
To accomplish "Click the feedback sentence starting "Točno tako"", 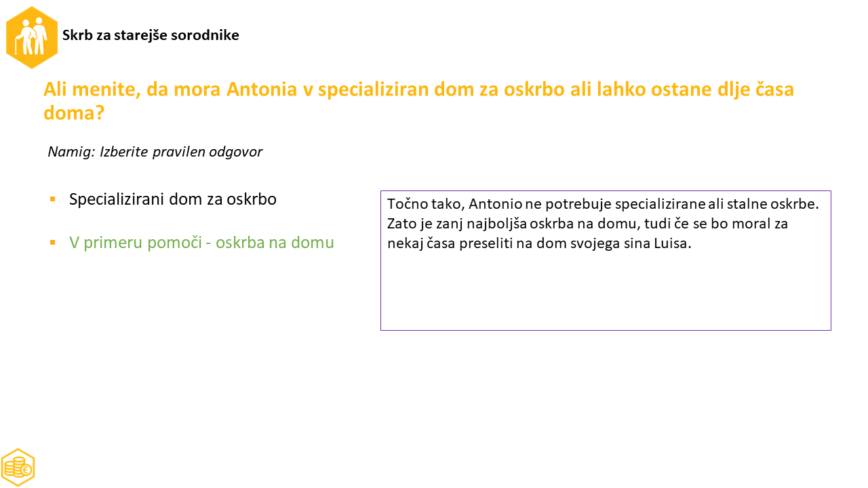I will tap(603, 204).
